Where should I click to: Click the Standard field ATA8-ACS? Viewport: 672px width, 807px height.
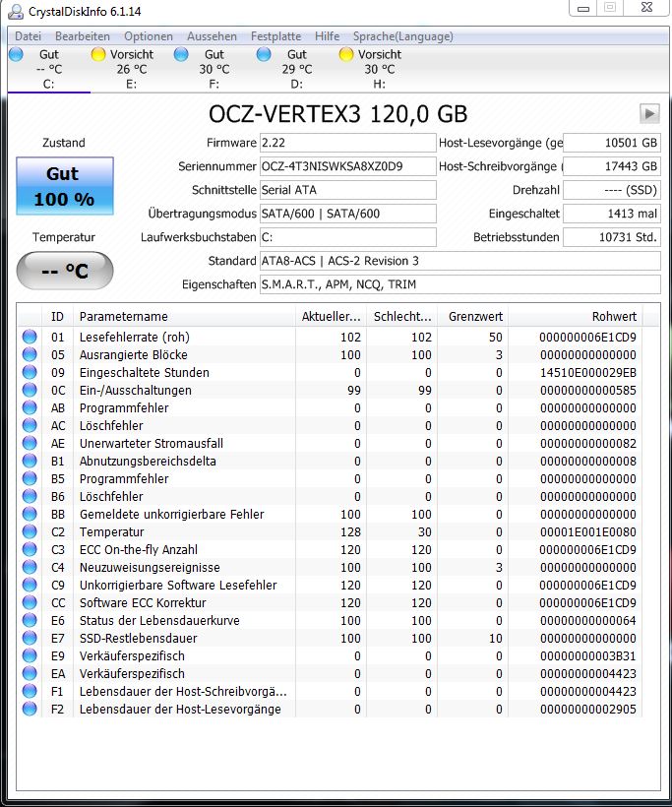(460, 261)
